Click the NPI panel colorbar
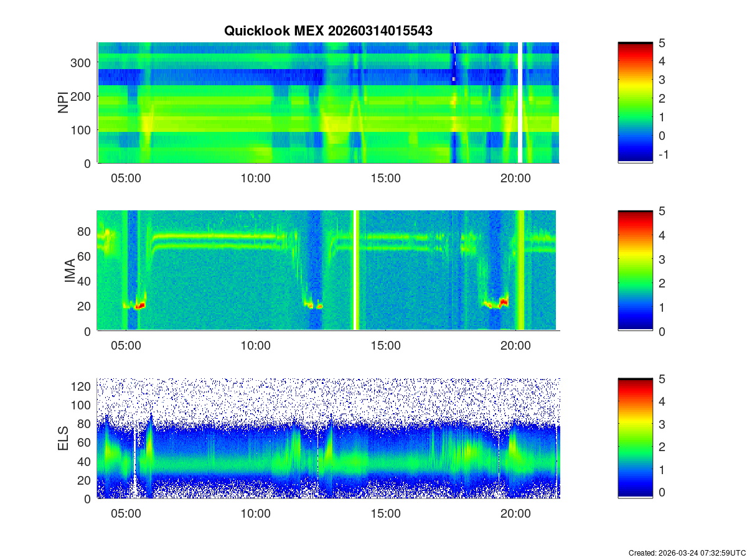Image resolution: width=747 pixels, height=560 pixels. click(635, 103)
